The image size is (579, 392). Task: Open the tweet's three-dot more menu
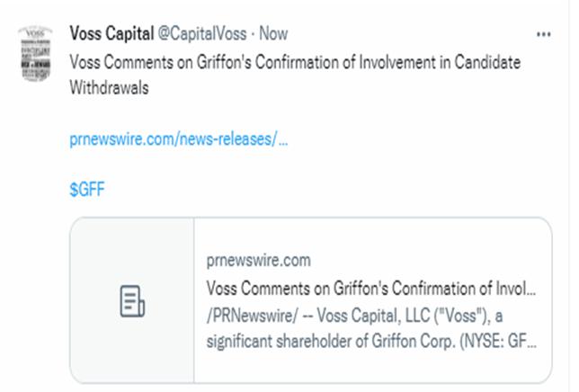coord(543,34)
